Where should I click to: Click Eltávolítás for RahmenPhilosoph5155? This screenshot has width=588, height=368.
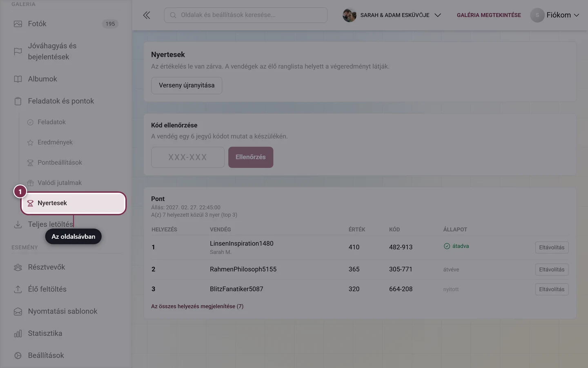(x=552, y=269)
